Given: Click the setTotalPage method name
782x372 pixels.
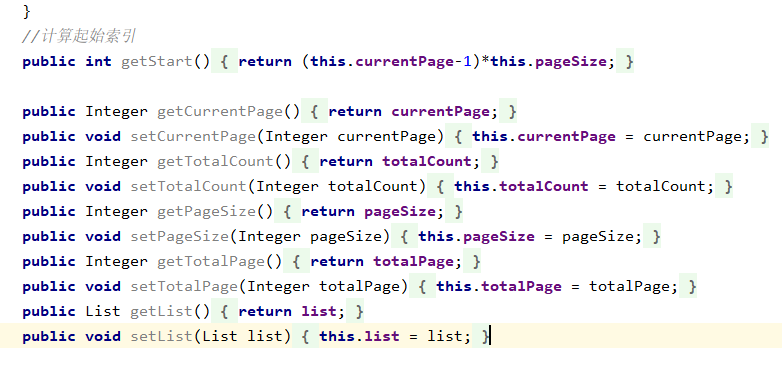Looking at the screenshot, I should point(184,286).
